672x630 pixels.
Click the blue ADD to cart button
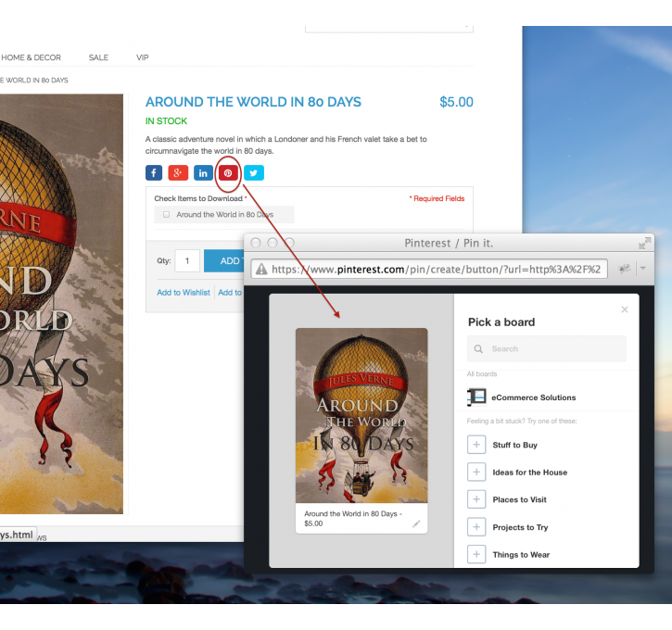click(223, 261)
